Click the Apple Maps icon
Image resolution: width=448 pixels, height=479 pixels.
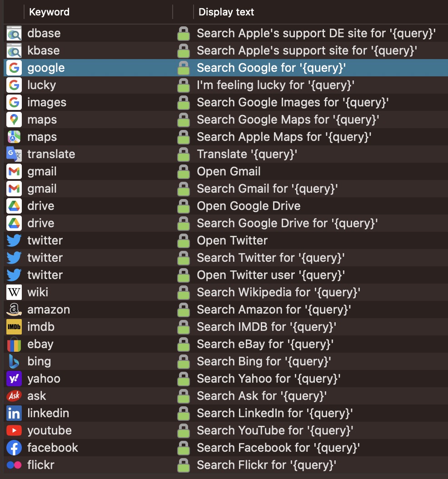(14, 137)
